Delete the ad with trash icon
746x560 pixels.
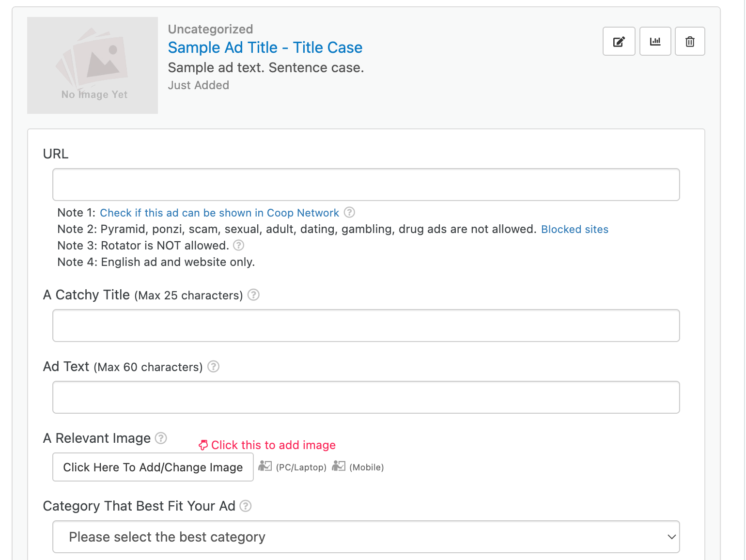(690, 42)
